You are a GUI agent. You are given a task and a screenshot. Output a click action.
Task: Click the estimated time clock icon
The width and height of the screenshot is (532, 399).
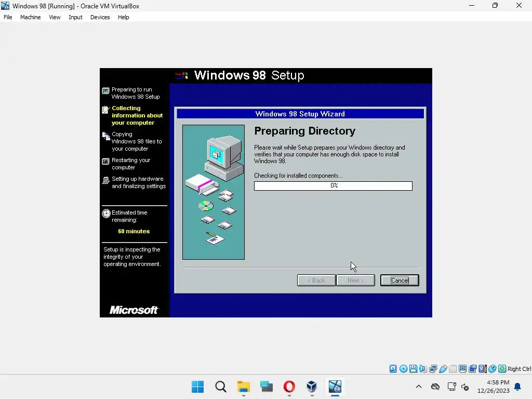(106, 214)
